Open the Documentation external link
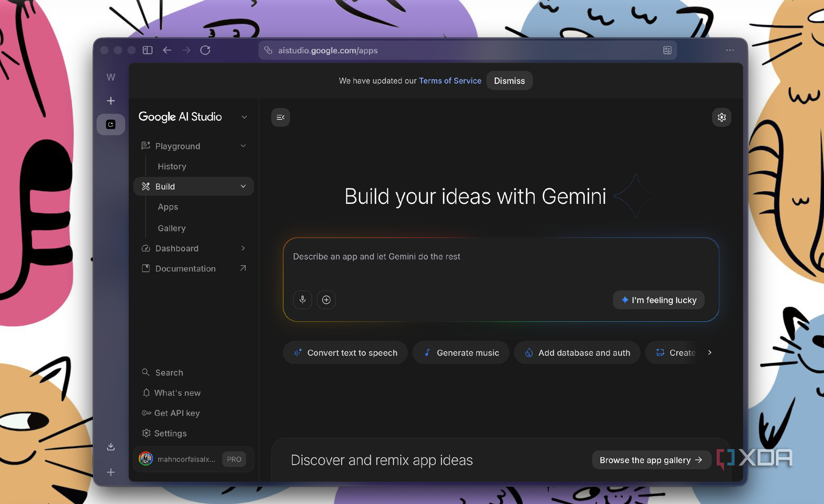 tap(193, 269)
